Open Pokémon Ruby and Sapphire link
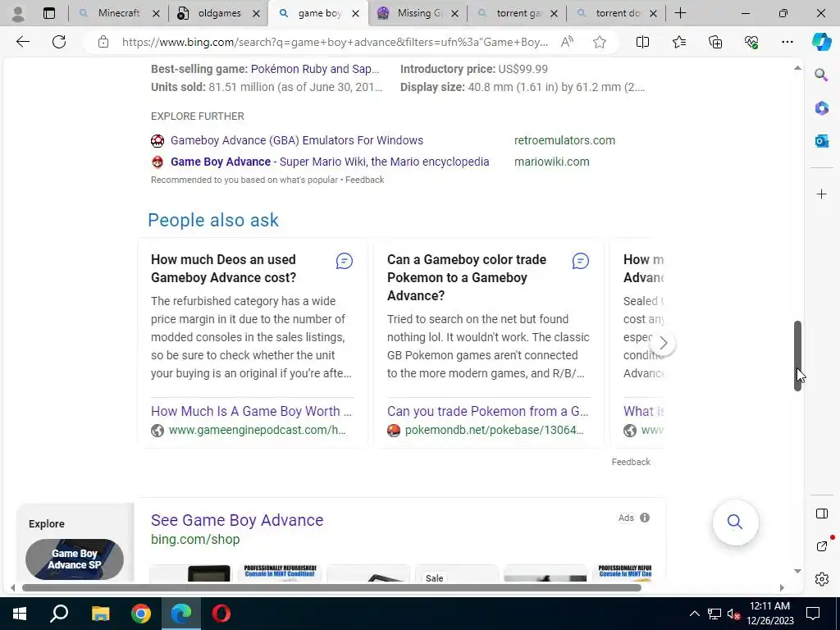This screenshot has height=630, width=840. tap(314, 69)
